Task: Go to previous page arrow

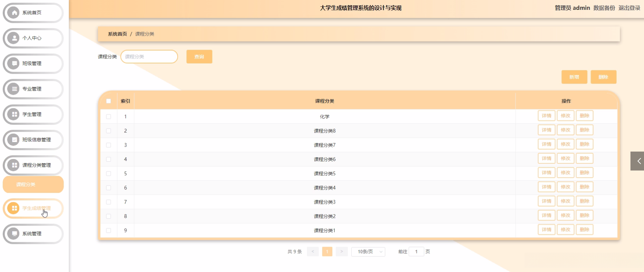Action: [x=313, y=252]
